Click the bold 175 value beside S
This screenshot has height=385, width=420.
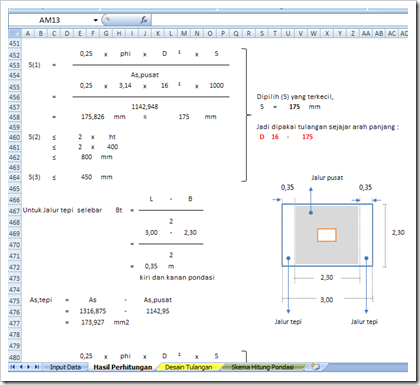click(294, 107)
